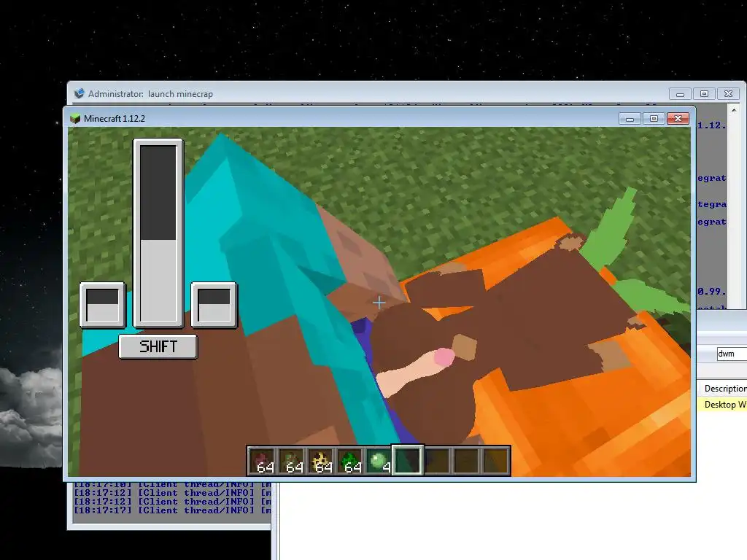Click the highlighted empty sixth hotbar slot
The width and height of the screenshot is (747, 560).
coord(407,461)
